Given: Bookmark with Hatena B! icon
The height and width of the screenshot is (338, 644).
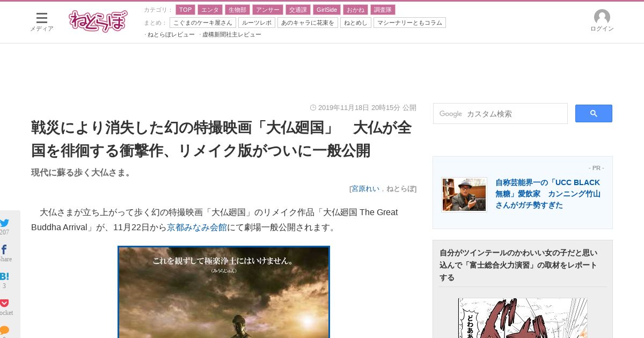Looking at the screenshot, I should pos(4,276).
